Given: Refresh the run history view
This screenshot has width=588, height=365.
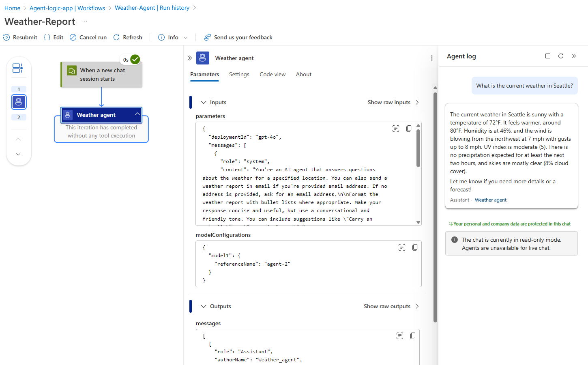Looking at the screenshot, I should (128, 37).
